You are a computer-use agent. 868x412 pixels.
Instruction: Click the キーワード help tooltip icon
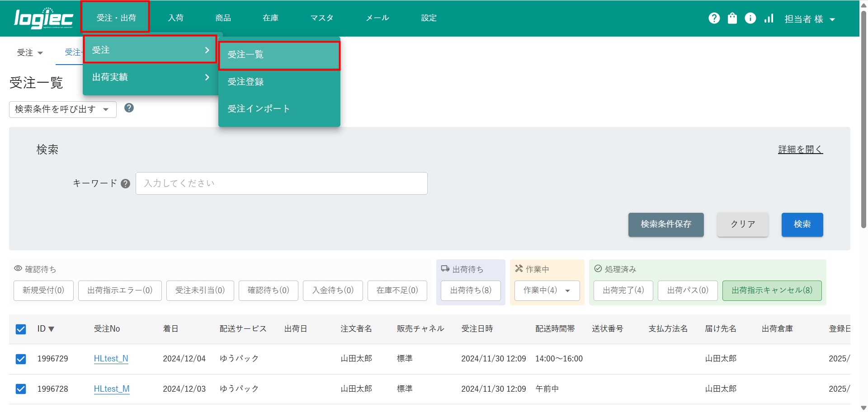tap(126, 183)
